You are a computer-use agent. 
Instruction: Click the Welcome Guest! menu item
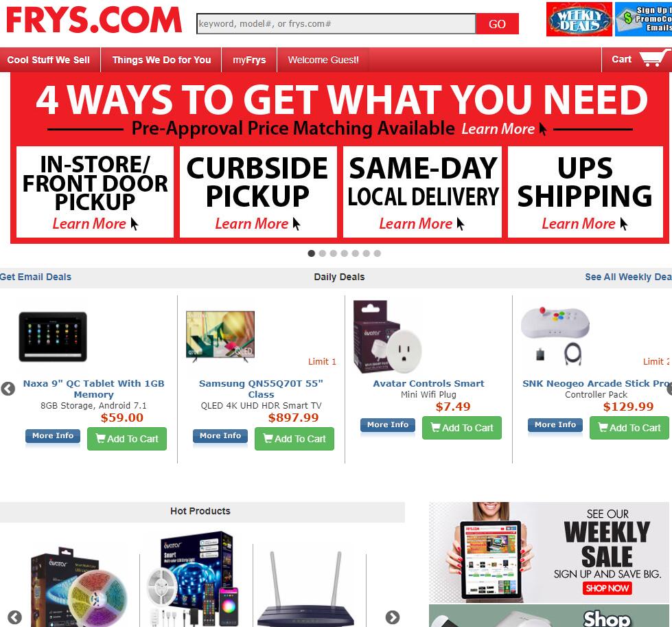tap(323, 60)
